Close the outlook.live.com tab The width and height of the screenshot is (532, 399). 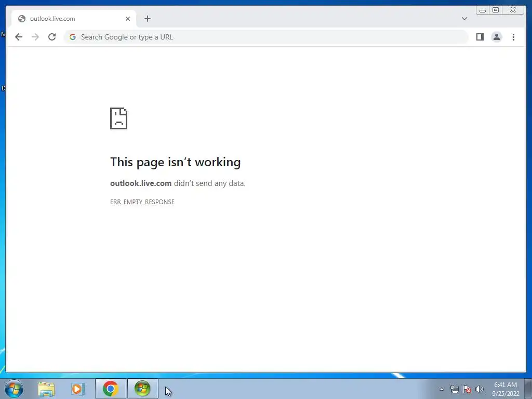pyautogui.click(x=128, y=19)
